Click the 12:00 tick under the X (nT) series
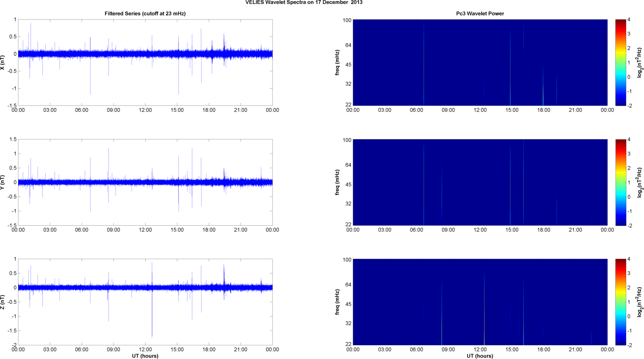 [145, 110]
